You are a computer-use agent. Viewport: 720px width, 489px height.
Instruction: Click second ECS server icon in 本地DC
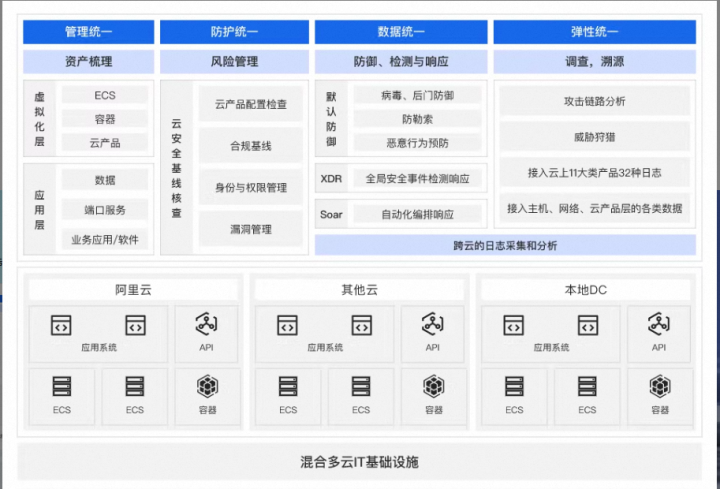[x=587, y=386]
